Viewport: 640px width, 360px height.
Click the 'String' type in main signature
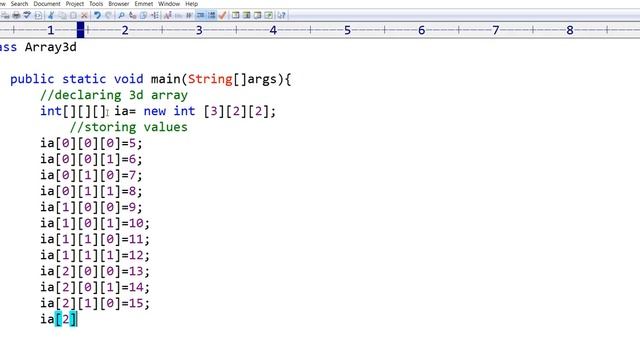210,79
